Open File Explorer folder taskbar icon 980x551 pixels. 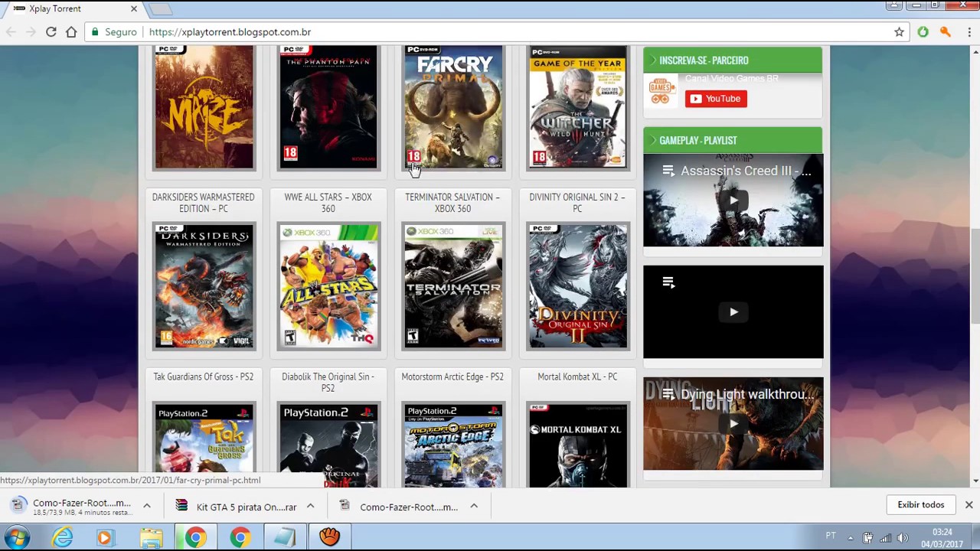point(150,537)
